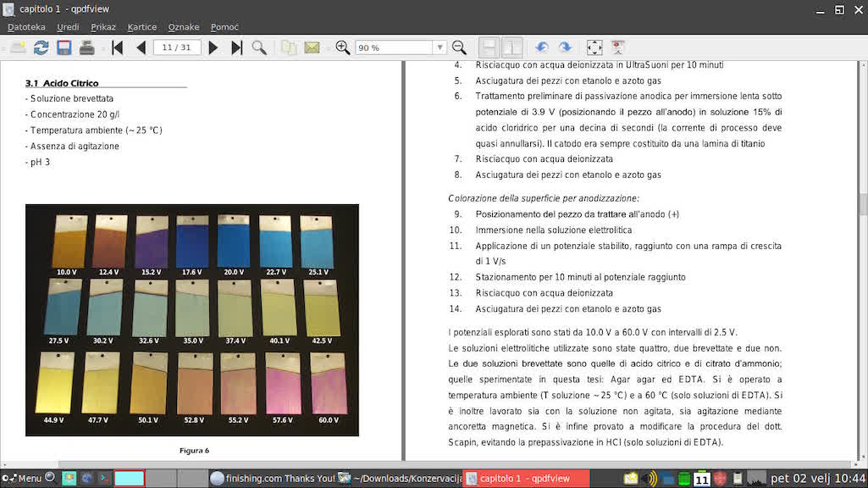Refresh the document with the reload icon
868x488 pixels.
click(x=41, y=48)
